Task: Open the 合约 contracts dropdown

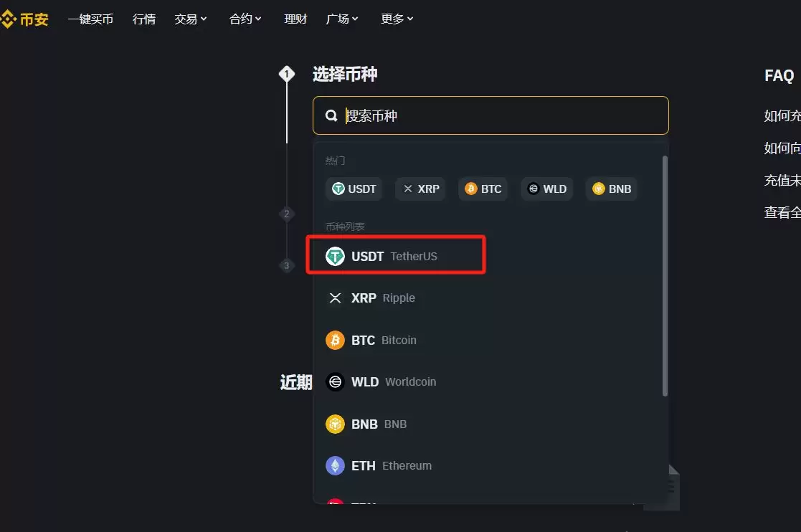Action: coord(245,19)
